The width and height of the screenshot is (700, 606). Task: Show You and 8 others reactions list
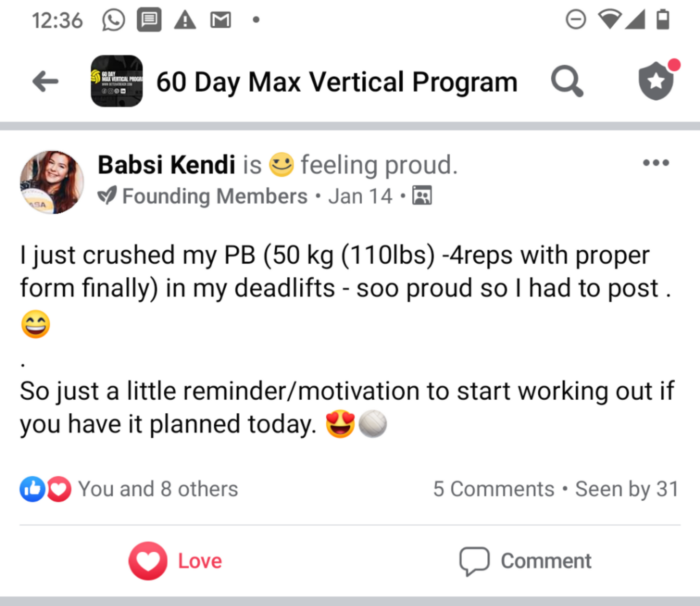pos(158,489)
